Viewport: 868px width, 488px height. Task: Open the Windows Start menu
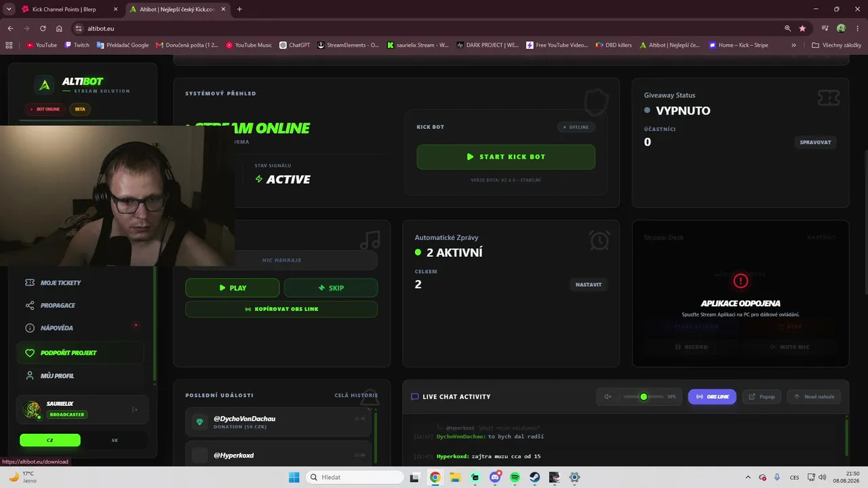coord(294,477)
